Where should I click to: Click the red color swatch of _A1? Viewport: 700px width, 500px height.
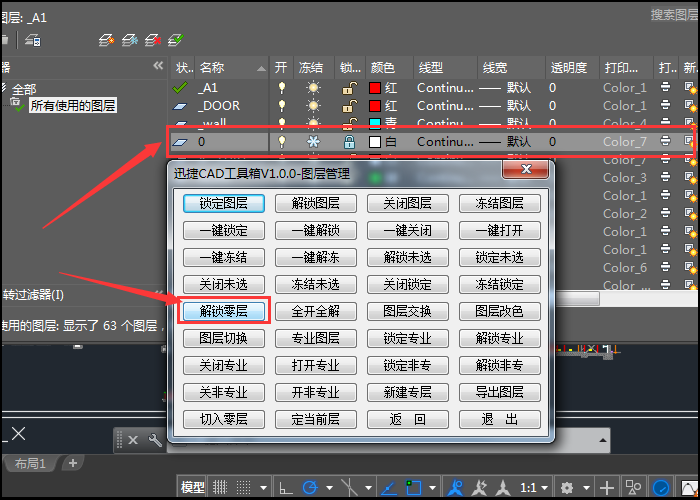(x=375, y=88)
